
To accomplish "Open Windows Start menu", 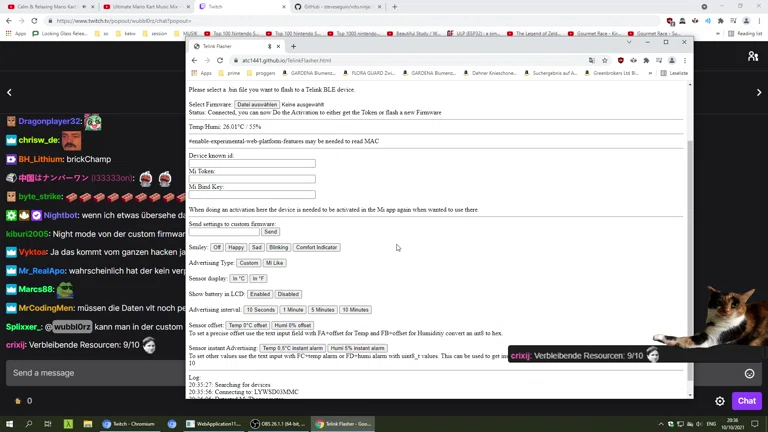I will pyautogui.click(x=9, y=424).
